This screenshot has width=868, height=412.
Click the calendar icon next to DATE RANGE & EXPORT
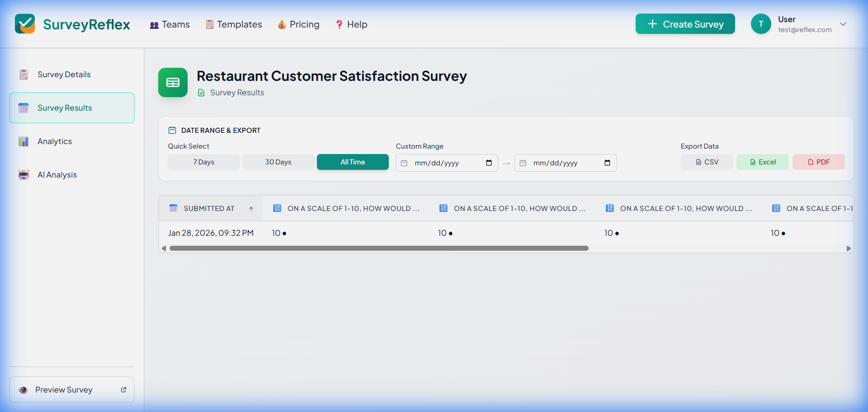click(172, 130)
